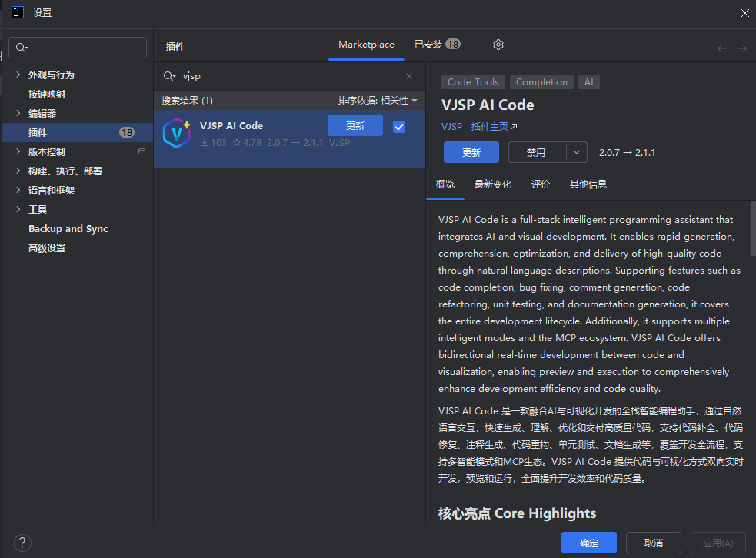
Task: Uncheck the VJSP AI Code enabled checkbox
Action: [x=399, y=127]
